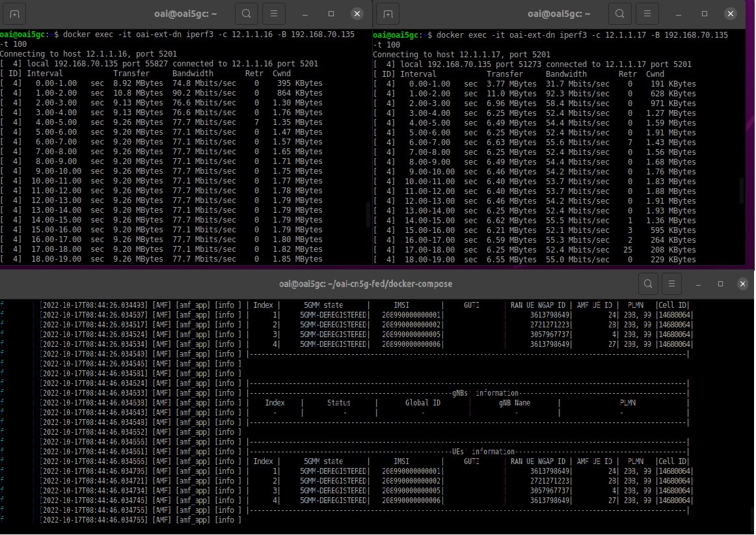This screenshot has width=756, height=535.
Task: Click 'local 192.168.70.135 port 55827' line
Action: tap(159, 64)
